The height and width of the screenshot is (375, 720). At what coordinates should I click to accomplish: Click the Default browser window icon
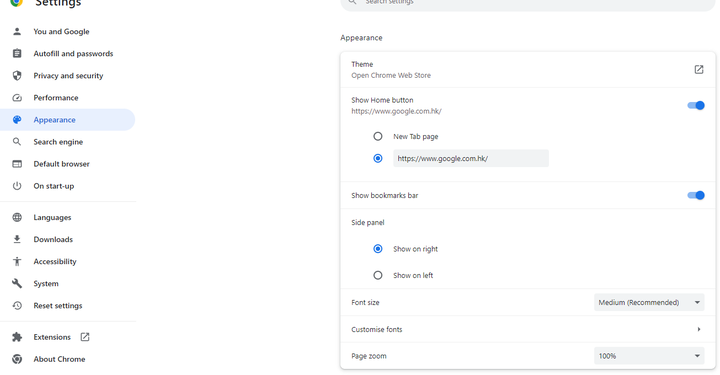tap(17, 164)
